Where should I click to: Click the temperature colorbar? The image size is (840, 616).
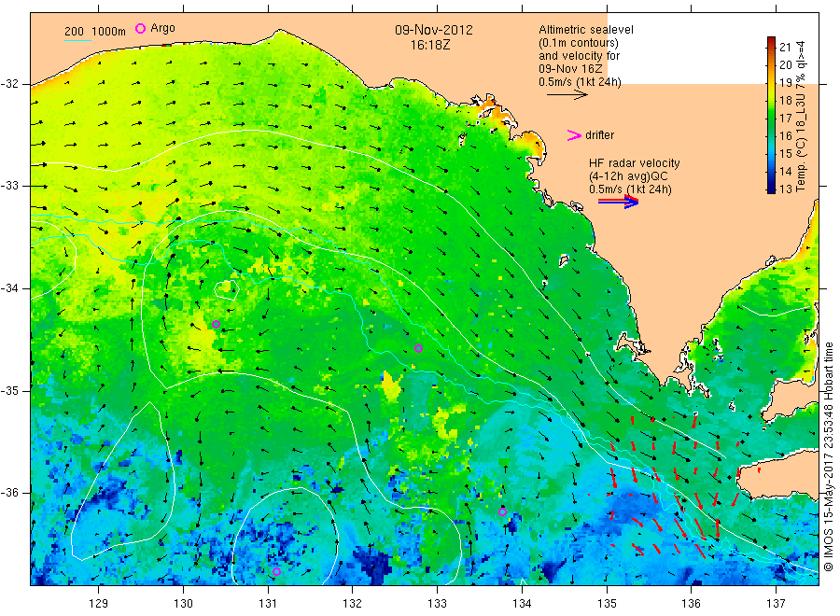coord(772,115)
